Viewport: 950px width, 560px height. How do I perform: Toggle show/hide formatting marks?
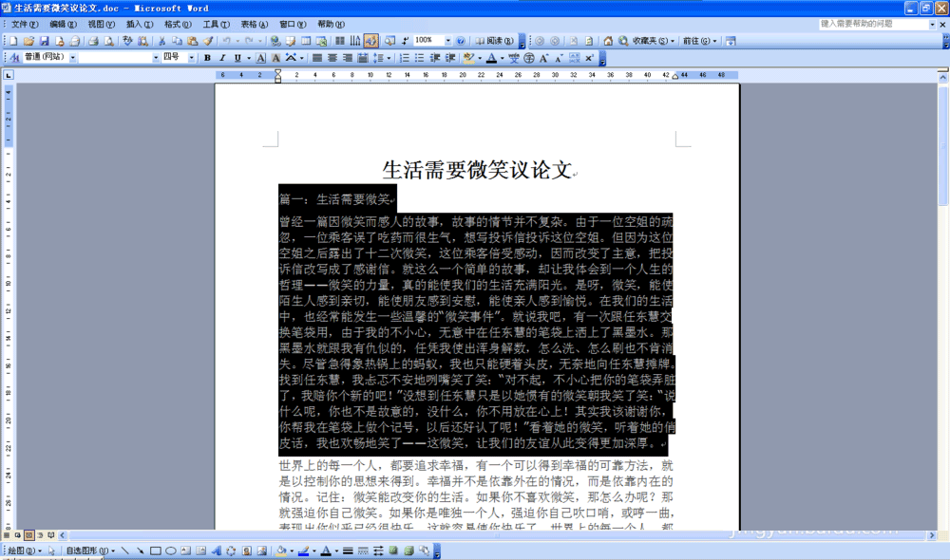click(405, 41)
